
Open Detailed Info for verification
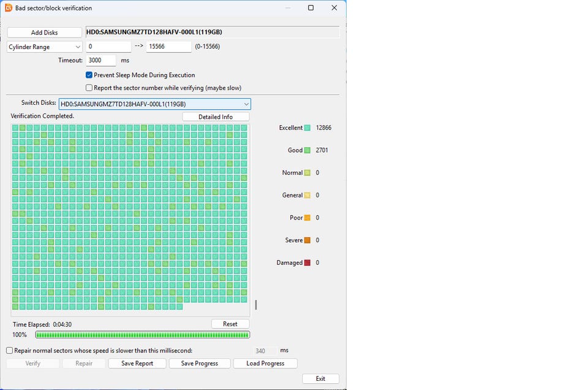click(x=216, y=117)
